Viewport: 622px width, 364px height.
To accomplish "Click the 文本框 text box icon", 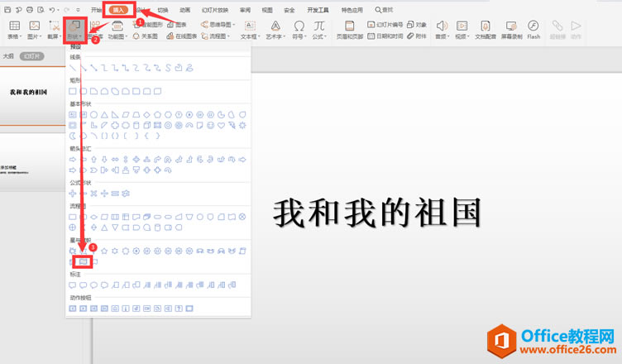I will [x=249, y=28].
